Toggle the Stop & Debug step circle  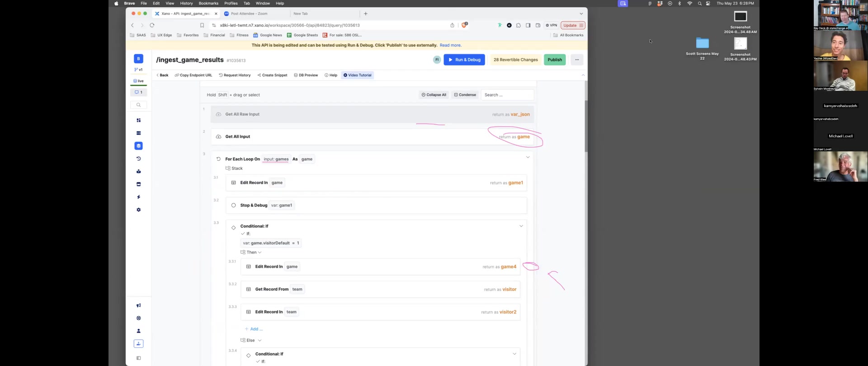click(x=233, y=205)
